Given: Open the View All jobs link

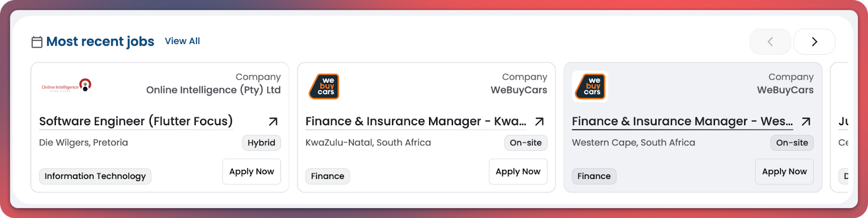Looking at the screenshot, I should 182,41.
